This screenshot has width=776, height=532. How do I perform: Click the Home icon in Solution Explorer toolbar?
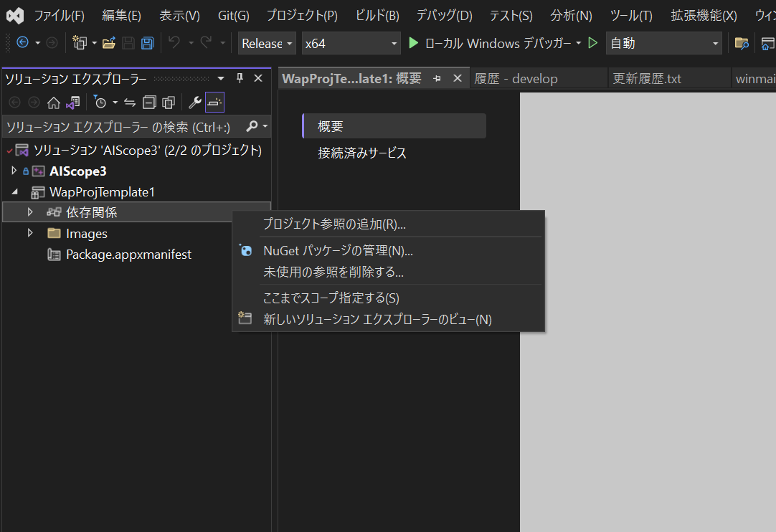[55, 102]
